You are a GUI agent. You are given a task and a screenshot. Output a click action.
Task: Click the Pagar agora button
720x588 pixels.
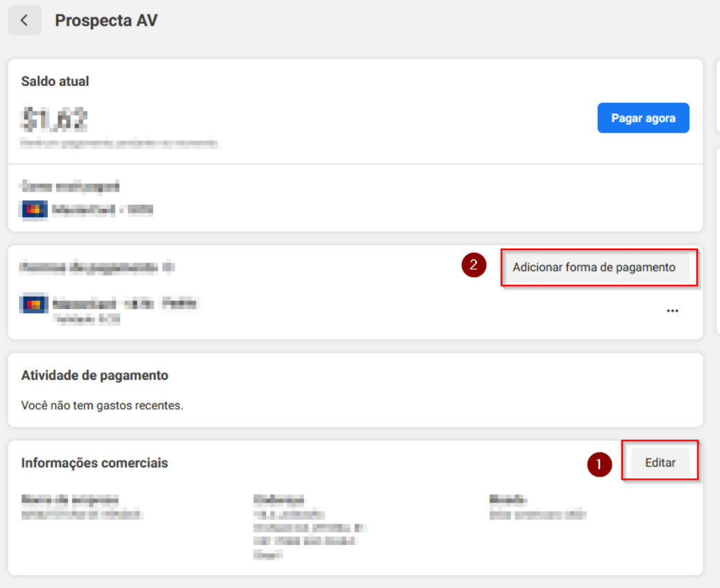click(x=643, y=118)
